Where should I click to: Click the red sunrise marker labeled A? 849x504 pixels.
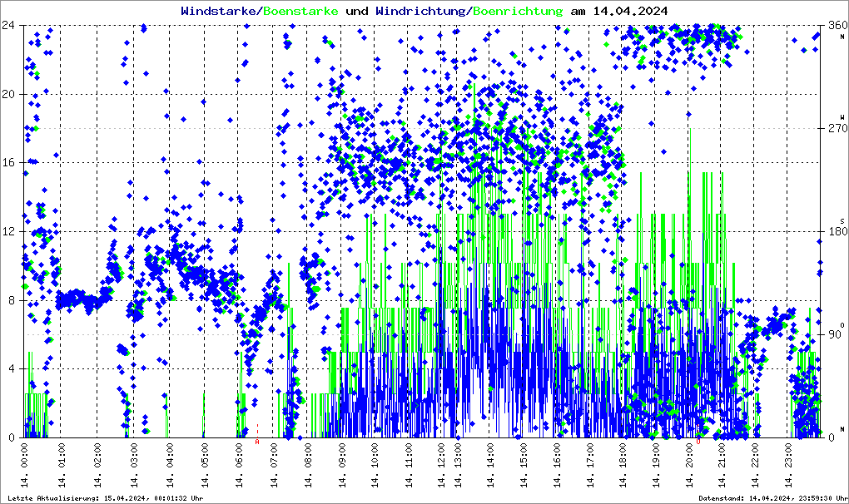257,442
